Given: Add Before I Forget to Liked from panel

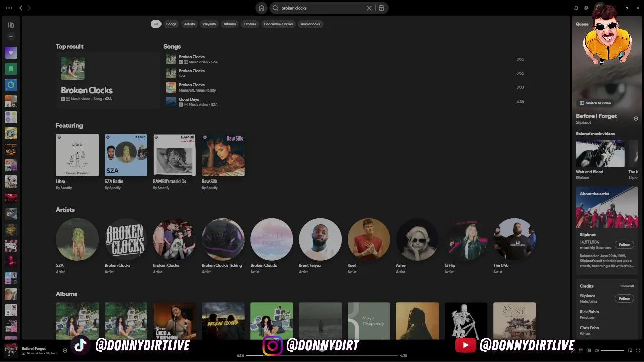Looking at the screenshot, I should click(x=636, y=118).
